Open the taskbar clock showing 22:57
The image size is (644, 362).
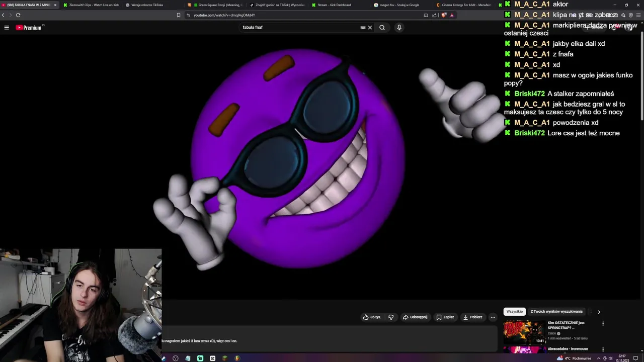[x=622, y=358]
